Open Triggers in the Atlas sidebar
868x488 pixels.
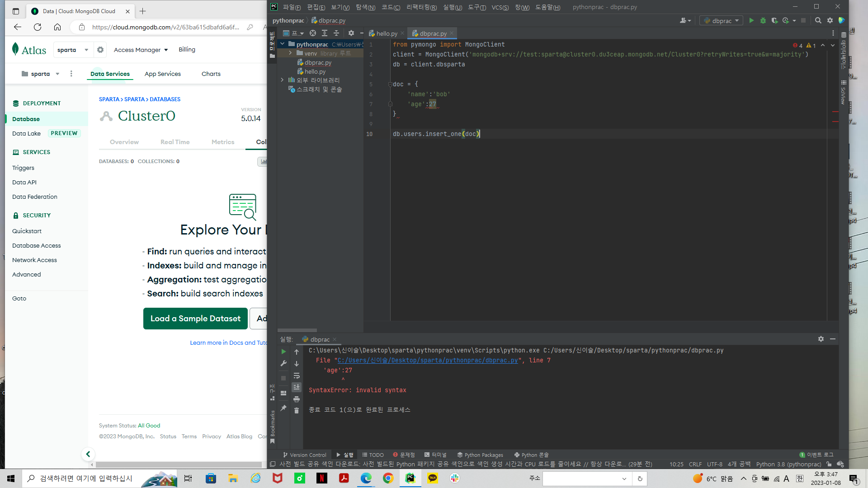click(23, 168)
